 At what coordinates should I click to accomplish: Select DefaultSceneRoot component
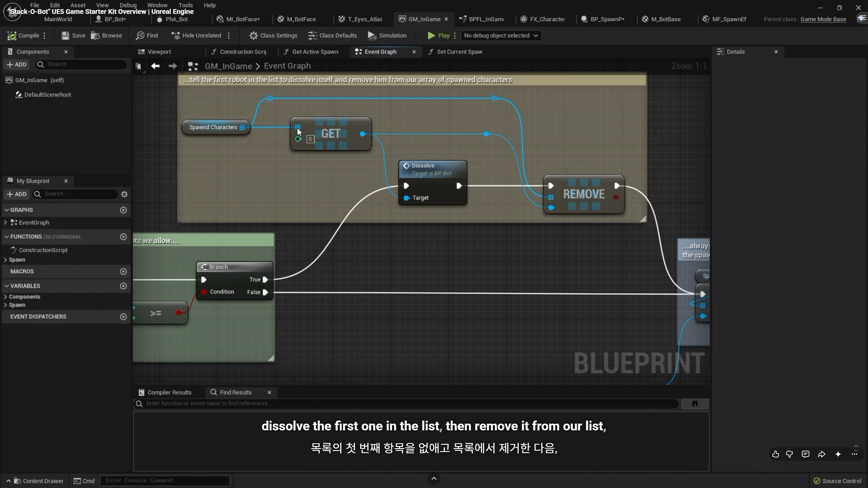(x=47, y=95)
